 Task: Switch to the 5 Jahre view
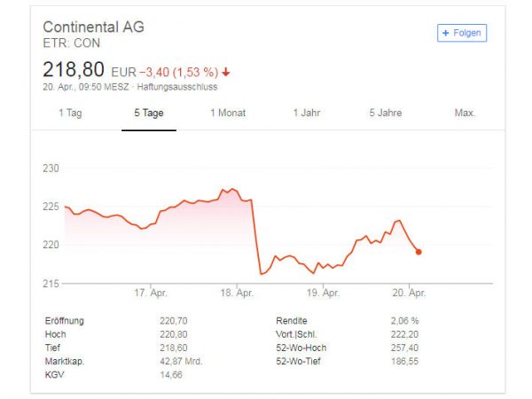pyautogui.click(x=386, y=113)
